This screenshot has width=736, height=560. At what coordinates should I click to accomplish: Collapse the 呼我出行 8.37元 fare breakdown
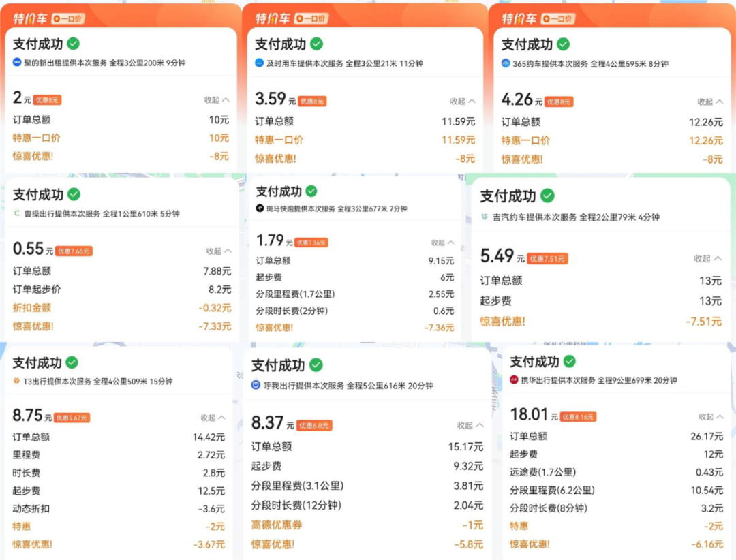470,425
